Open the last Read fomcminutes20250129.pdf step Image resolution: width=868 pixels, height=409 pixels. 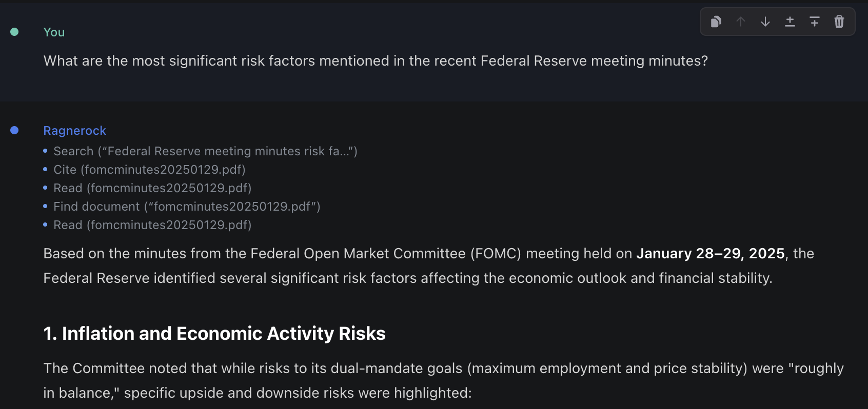(152, 225)
